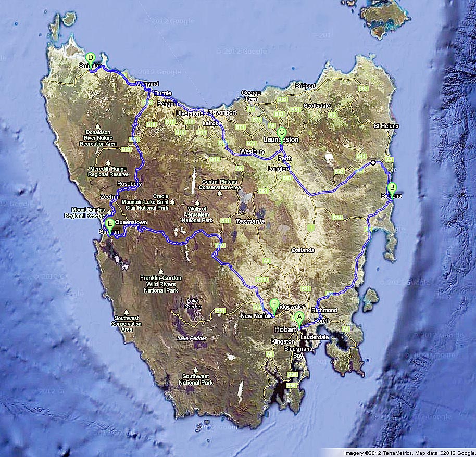Select marker F near Bridgewater
Image resolution: width=476 pixels, height=457 pixels.
pyautogui.click(x=274, y=302)
